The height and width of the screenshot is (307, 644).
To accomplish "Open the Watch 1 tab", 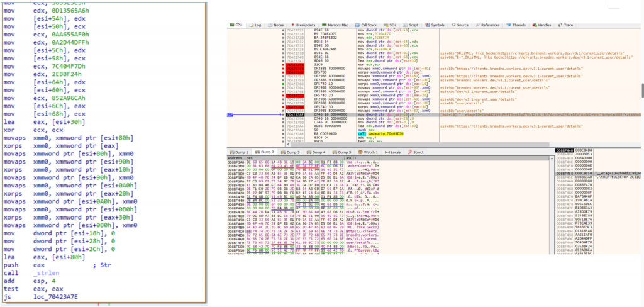I will [x=369, y=152].
